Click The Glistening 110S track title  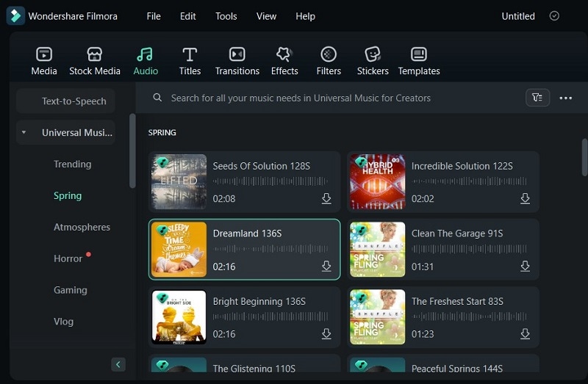point(254,369)
